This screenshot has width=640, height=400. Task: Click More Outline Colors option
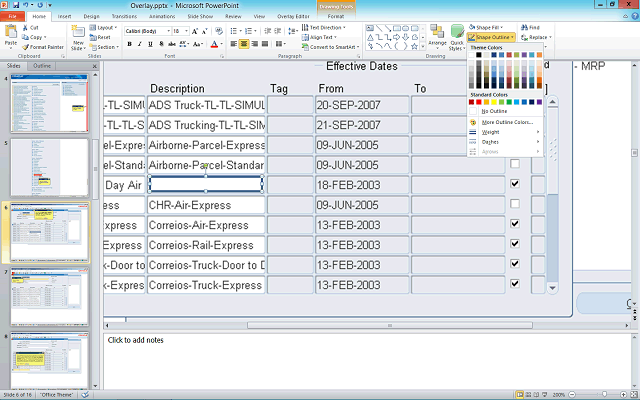coord(506,121)
